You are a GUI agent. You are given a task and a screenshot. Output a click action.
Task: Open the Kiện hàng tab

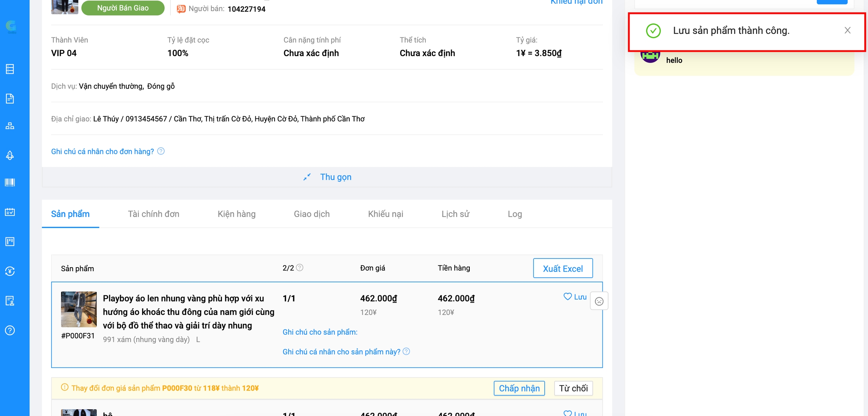(x=236, y=214)
